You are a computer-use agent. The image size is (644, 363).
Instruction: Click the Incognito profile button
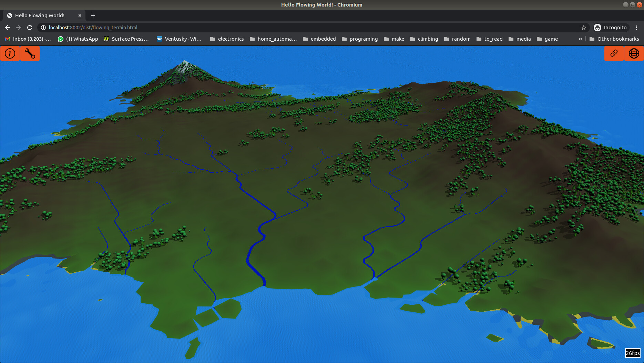click(x=611, y=28)
